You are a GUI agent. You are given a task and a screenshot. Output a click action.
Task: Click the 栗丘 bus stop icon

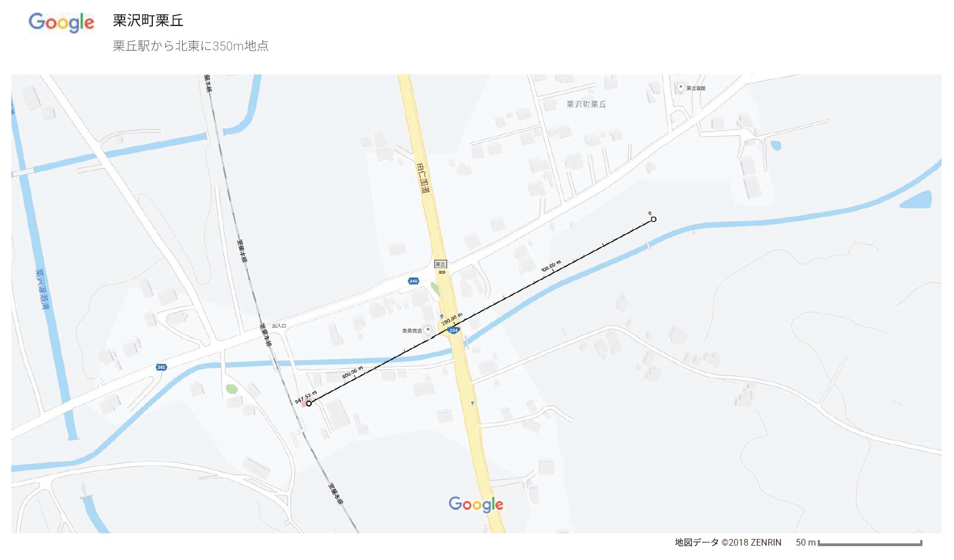tap(442, 272)
